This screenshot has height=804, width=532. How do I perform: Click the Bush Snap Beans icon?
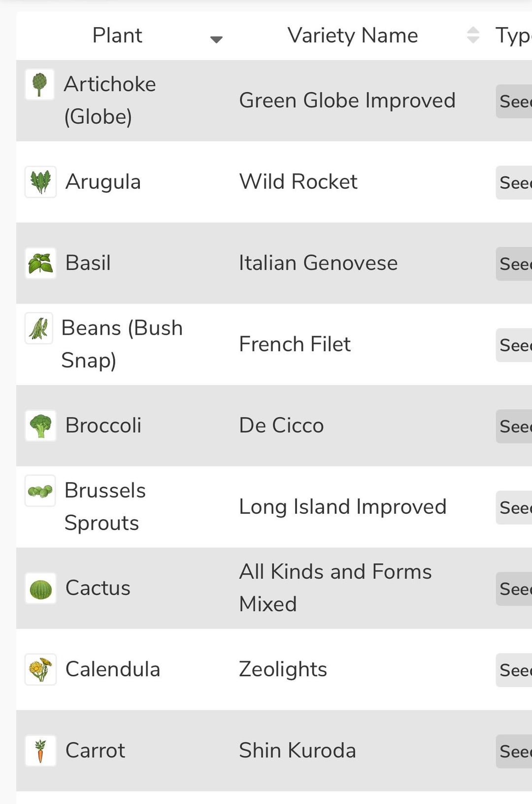(39, 328)
